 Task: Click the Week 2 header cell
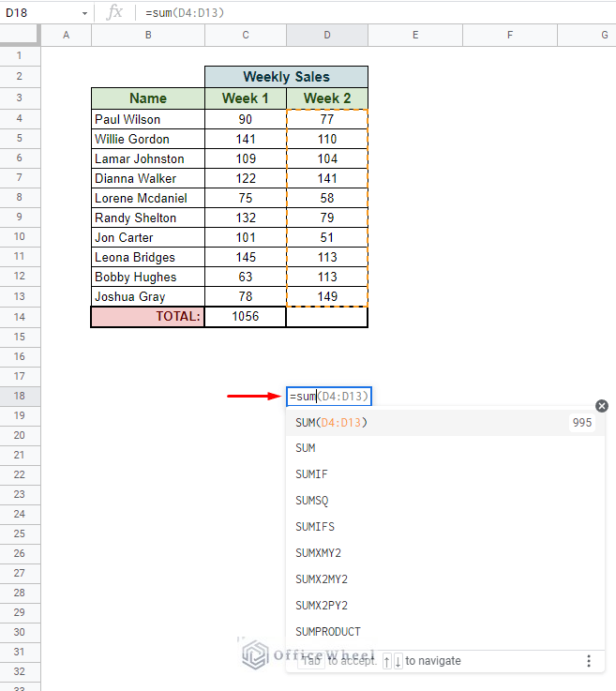click(327, 98)
